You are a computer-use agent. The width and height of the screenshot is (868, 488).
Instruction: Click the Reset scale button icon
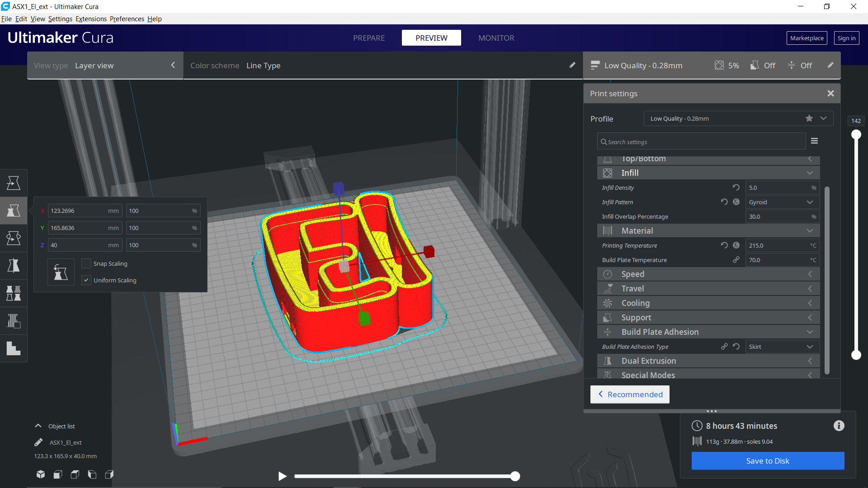[61, 272]
